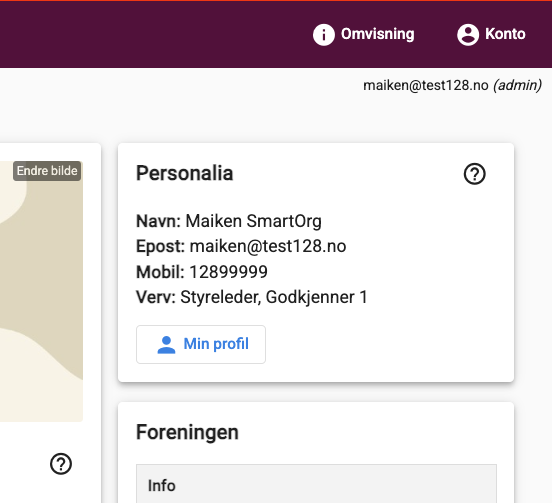The height and width of the screenshot is (503, 552).
Task: Click the Konto menu label
Action: (505, 34)
